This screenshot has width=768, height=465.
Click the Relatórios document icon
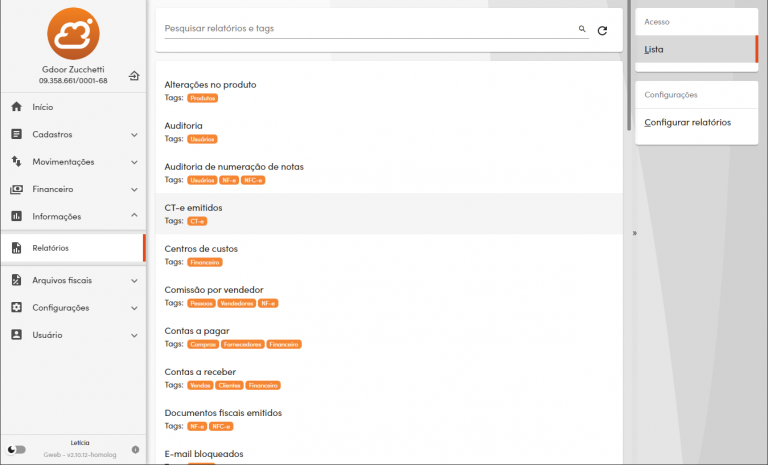[x=16, y=248]
